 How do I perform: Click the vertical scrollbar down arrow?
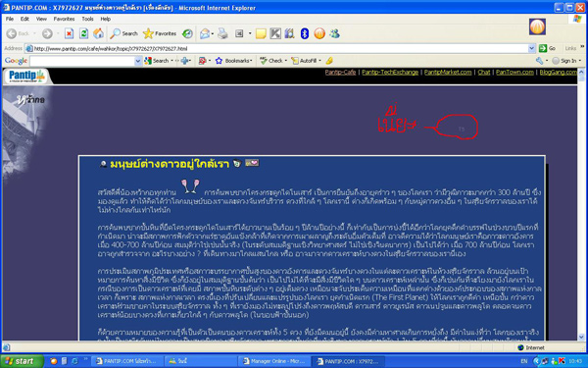[581, 337]
